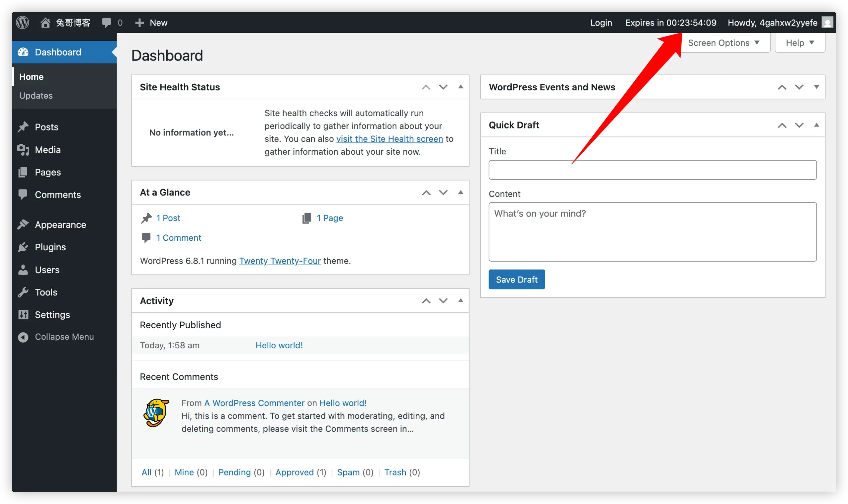This screenshot has width=848, height=504.
Task: Move Quick Draft widget down
Action: [799, 125]
